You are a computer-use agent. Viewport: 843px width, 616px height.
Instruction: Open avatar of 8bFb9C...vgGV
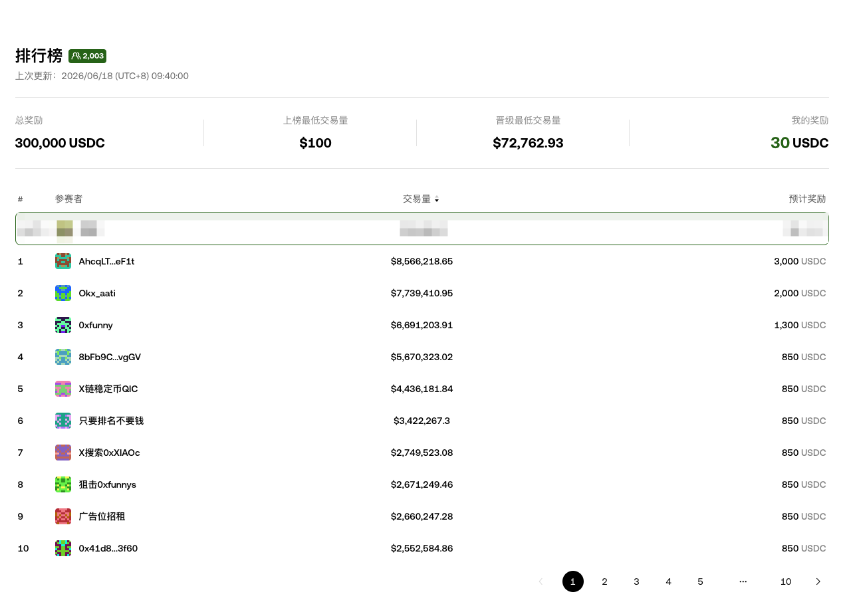point(63,357)
